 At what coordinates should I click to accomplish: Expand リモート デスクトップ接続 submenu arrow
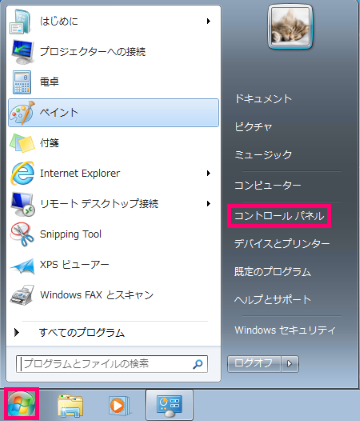208,203
